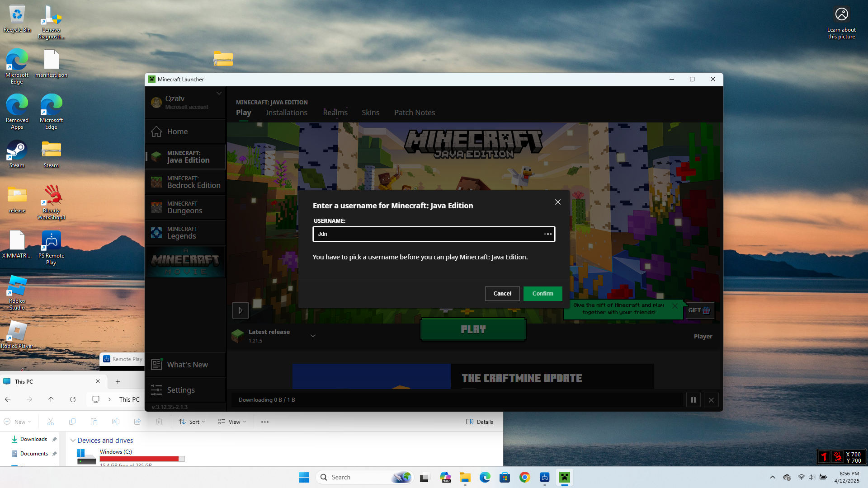868x488 pixels.
Task: Open launcher Settings
Action: pyautogui.click(x=185, y=390)
